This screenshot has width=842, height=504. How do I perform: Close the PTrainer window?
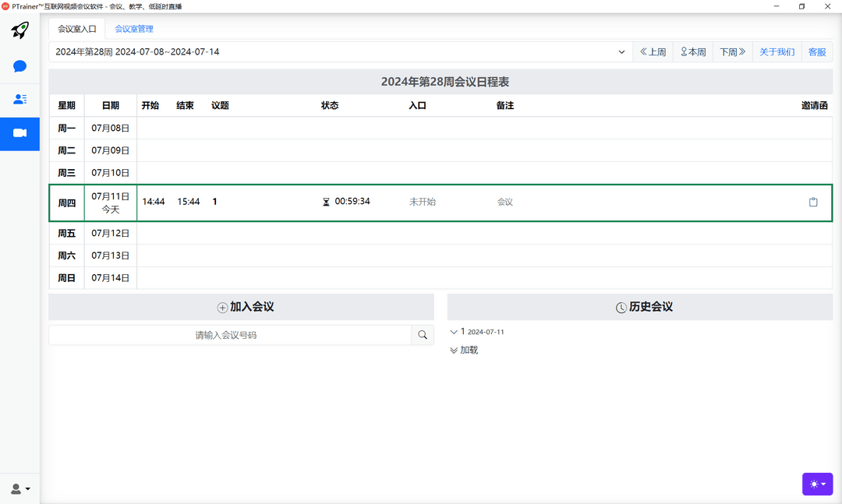coord(827,6)
